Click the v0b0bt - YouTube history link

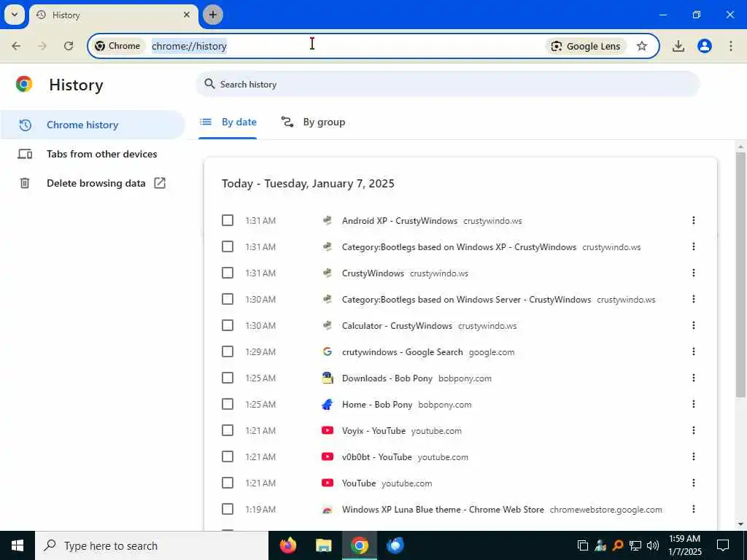[x=376, y=457]
